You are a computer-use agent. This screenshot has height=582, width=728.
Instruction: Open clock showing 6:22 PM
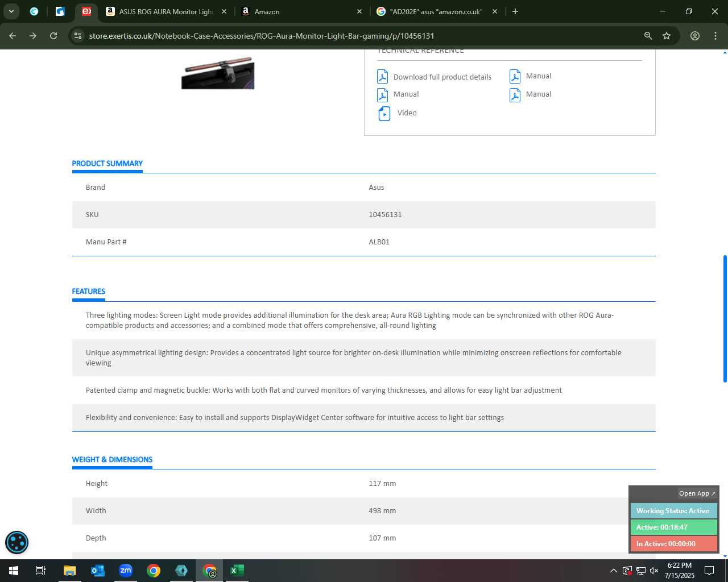pyautogui.click(x=680, y=571)
